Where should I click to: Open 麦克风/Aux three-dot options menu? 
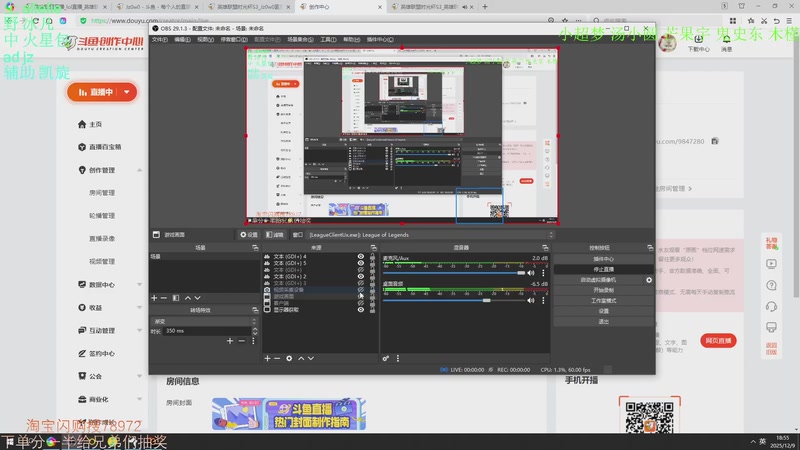tap(543, 273)
